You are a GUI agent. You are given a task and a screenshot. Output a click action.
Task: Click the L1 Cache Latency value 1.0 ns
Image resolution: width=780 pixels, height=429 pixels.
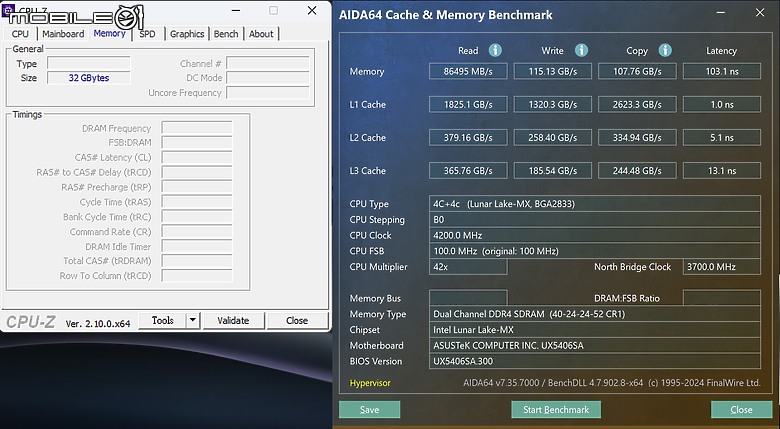[722, 105]
